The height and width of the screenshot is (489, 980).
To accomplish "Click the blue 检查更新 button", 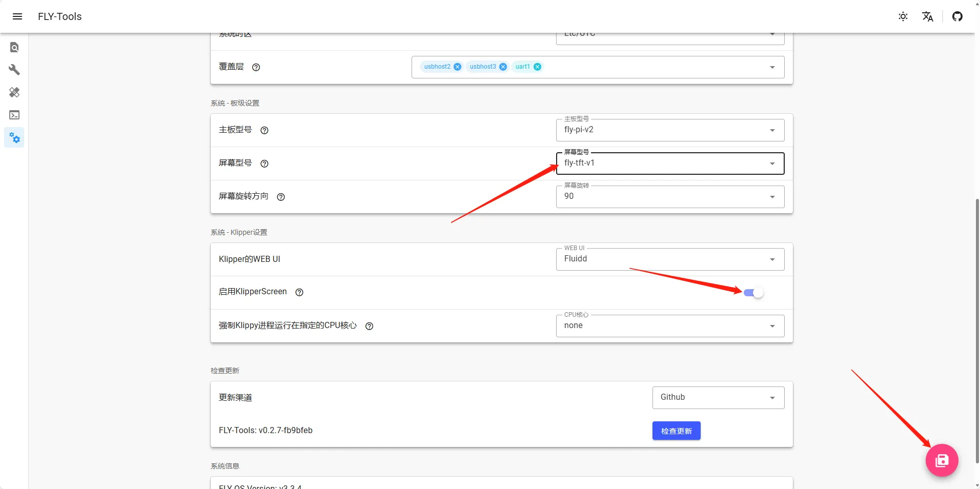I will pyautogui.click(x=676, y=431).
